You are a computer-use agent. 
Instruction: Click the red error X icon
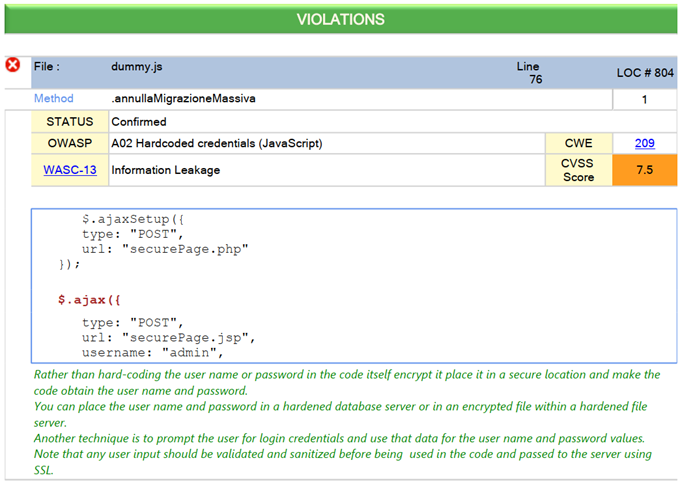(x=13, y=65)
